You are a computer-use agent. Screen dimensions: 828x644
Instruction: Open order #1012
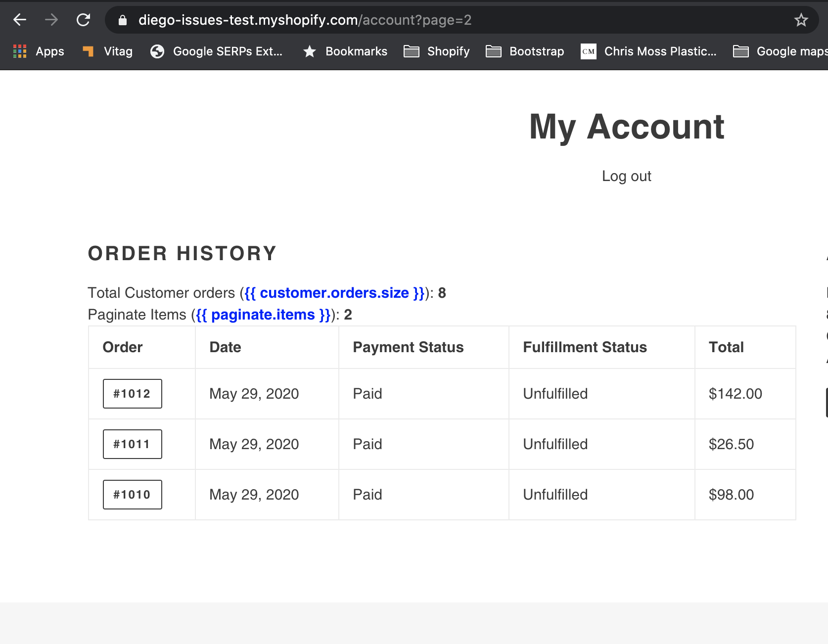(132, 394)
